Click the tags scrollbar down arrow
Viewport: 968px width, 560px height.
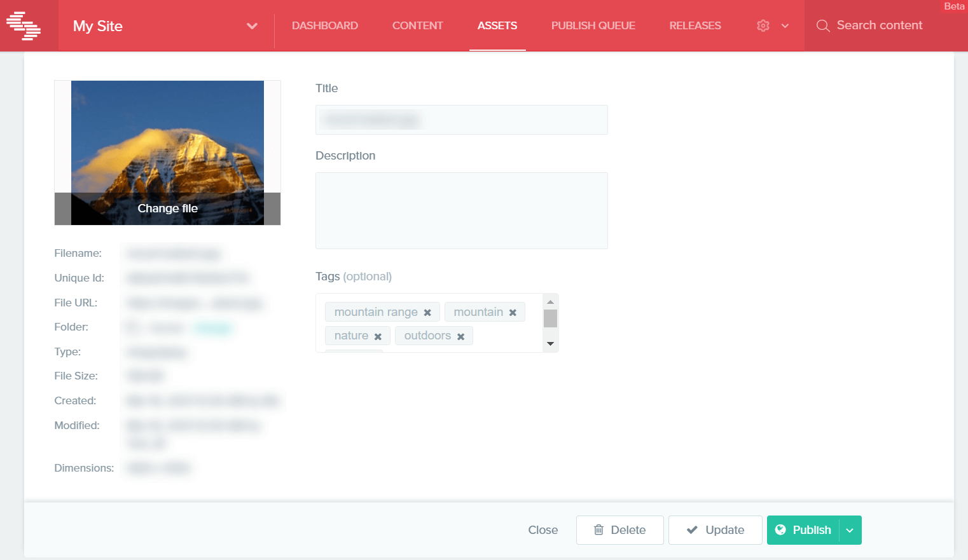click(551, 344)
